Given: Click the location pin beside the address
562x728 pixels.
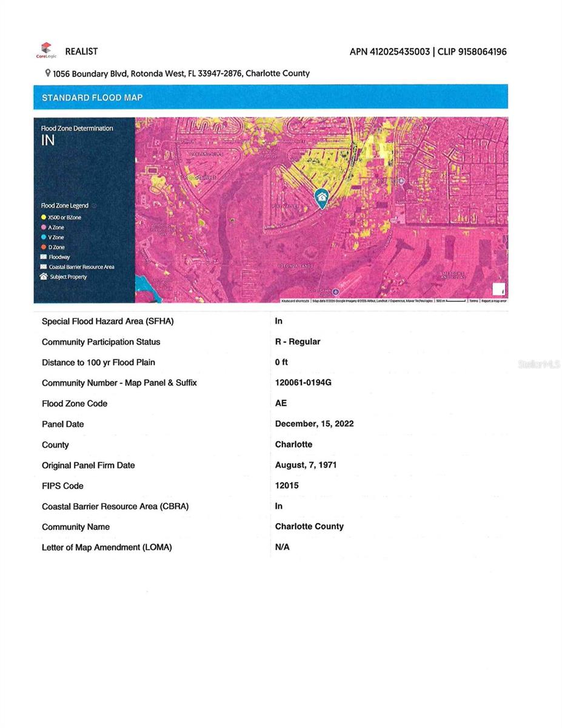Looking at the screenshot, I should point(48,73).
